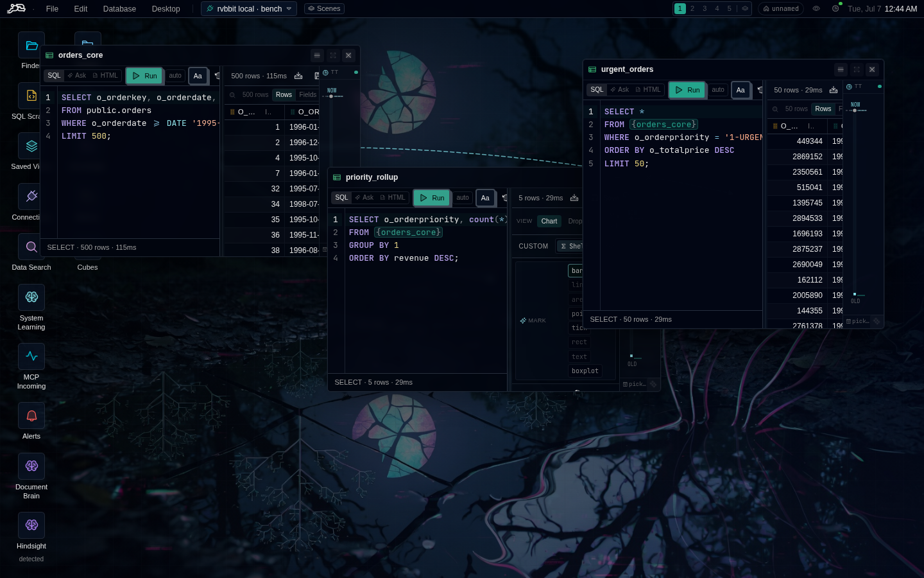Click the TT clock icon in urgent_orders

click(x=849, y=87)
